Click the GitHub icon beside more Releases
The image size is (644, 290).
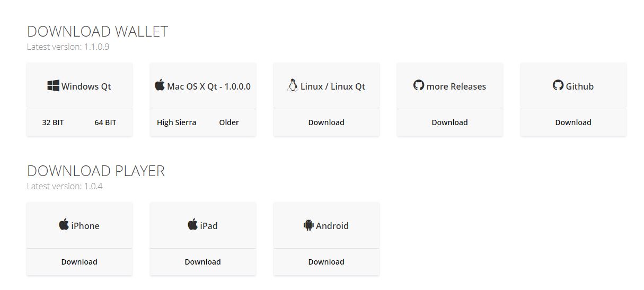coord(419,85)
